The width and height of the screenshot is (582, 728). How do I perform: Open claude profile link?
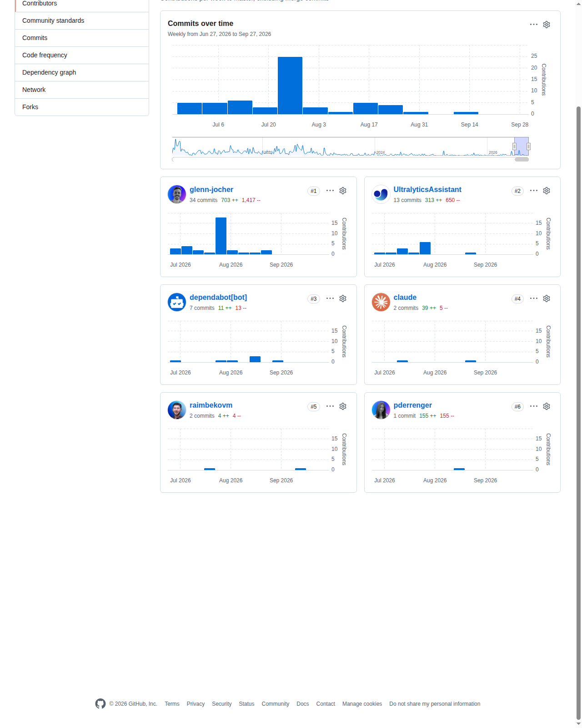(405, 298)
